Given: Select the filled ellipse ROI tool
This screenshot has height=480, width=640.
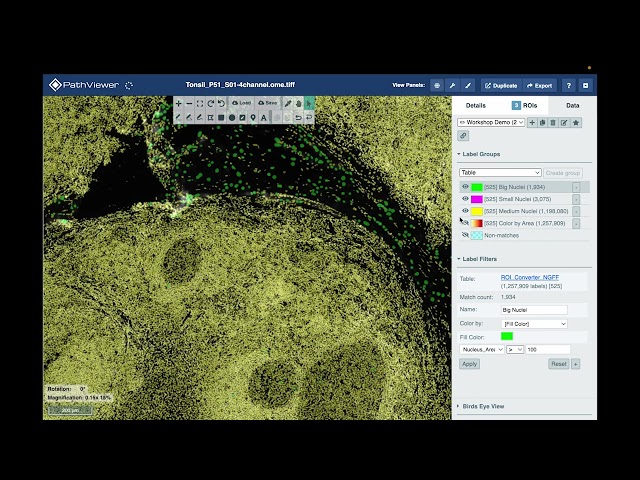Looking at the screenshot, I should click(x=231, y=118).
